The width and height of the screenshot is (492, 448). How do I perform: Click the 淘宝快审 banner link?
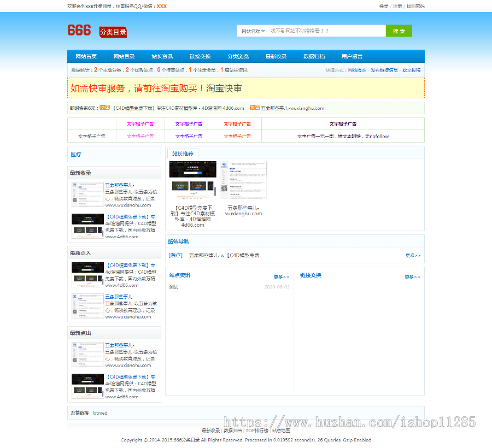(x=224, y=89)
